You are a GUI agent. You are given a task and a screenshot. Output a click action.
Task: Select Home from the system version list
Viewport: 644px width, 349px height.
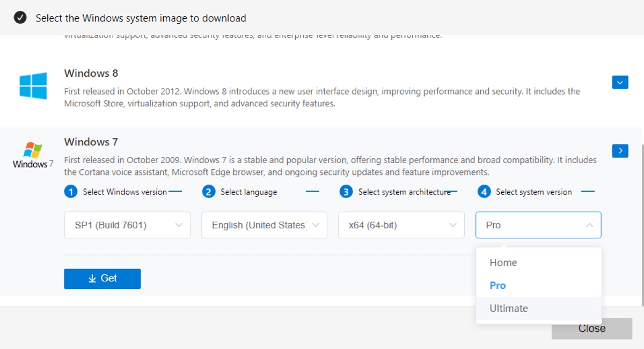point(503,263)
